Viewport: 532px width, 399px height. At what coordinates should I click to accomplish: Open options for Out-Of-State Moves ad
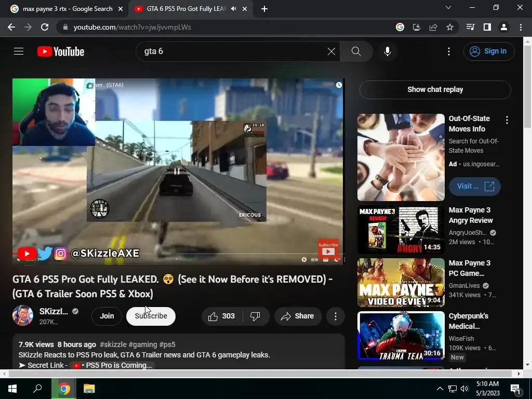[x=507, y=120]
